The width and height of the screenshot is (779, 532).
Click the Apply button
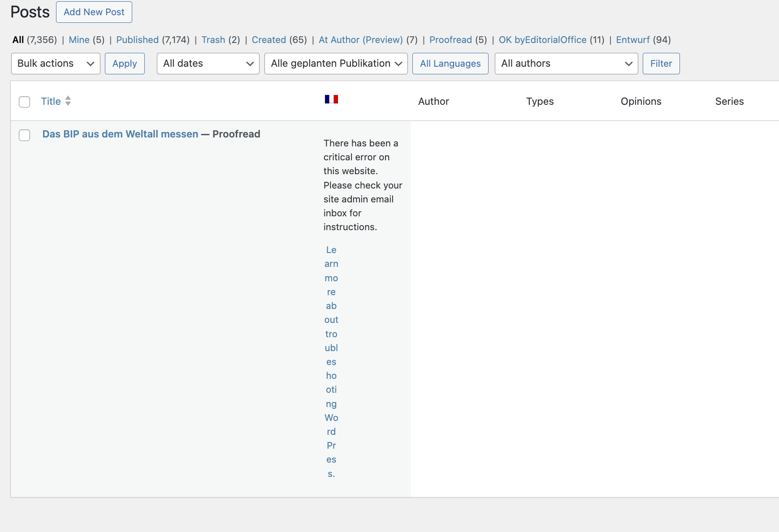point(125,64)
